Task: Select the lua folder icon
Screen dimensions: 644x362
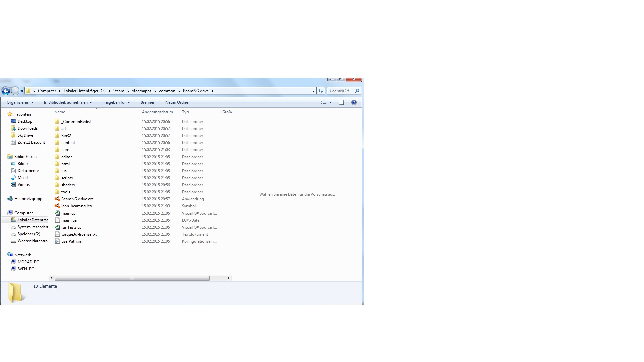Action: coord(57,171)
